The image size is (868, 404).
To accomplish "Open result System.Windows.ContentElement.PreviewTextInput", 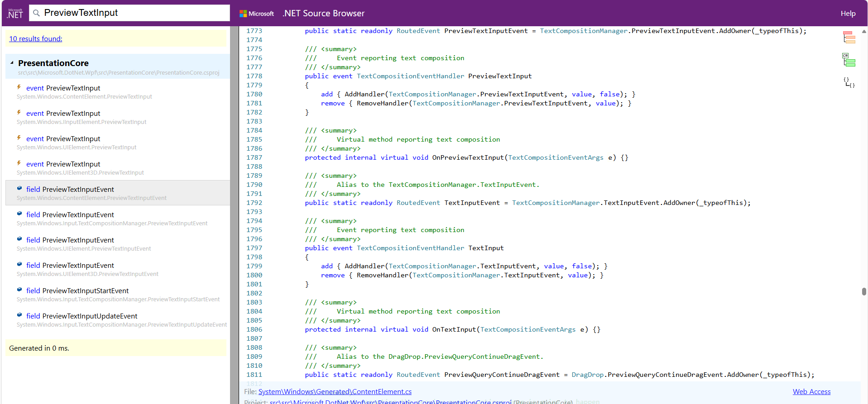I will (x=118, y=92).
